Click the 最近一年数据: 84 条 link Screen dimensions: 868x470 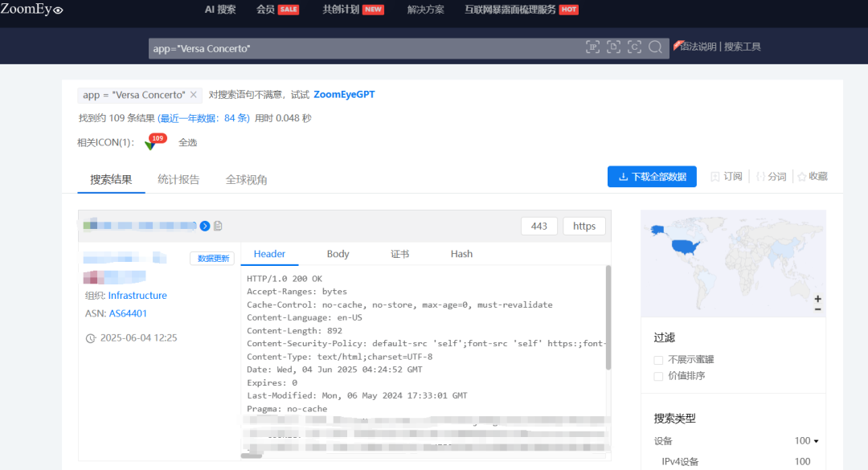[203, 118]
